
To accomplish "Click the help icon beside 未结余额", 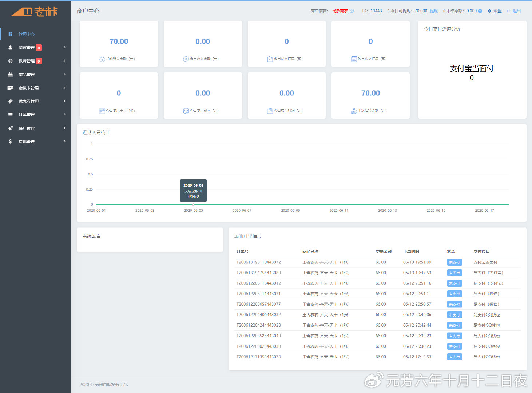I will tap(480, 11).
